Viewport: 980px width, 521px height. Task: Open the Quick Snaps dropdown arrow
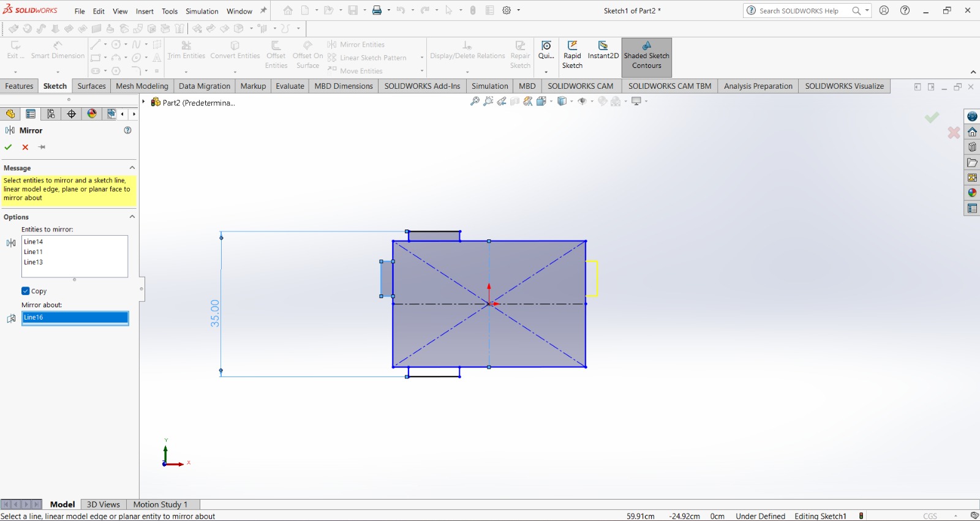point(546,72)
